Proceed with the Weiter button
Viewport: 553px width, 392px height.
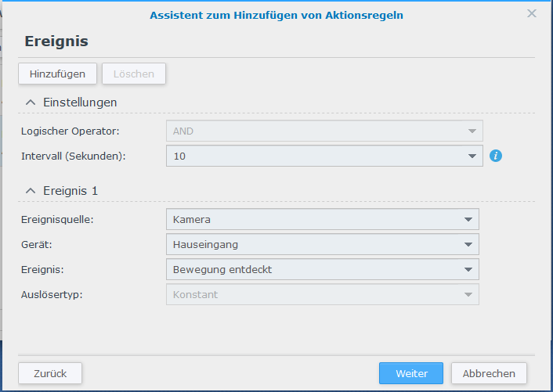click(411, 373)
